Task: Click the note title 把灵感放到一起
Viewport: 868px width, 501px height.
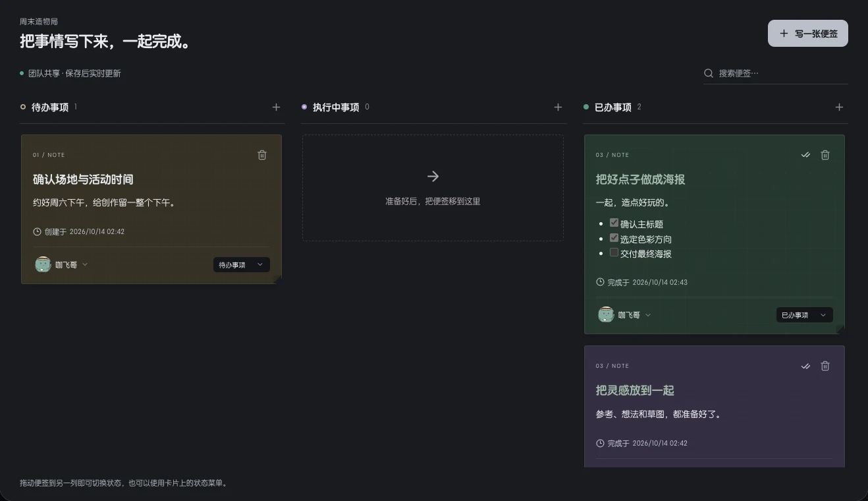Action: tap(635, 390)
